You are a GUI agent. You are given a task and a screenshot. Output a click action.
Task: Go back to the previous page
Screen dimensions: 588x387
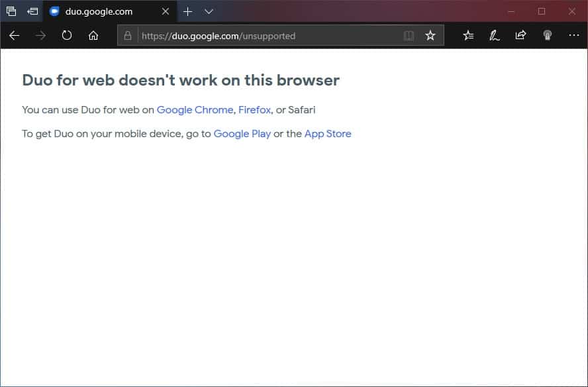click(x=15, y=36)
